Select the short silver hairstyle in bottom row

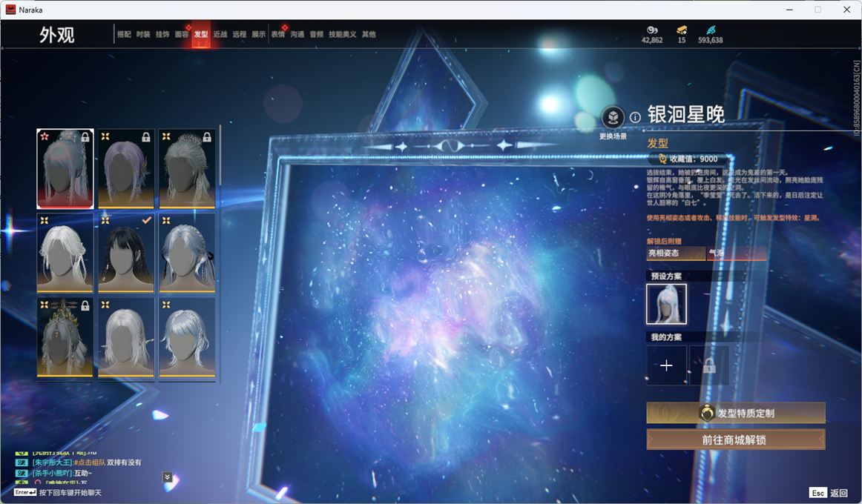(187, 337)
